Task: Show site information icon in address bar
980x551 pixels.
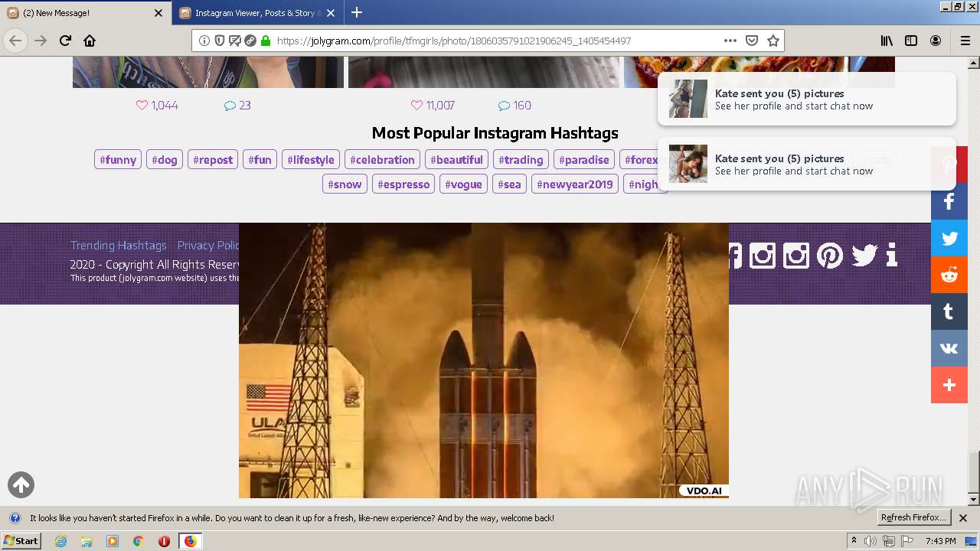Action: [x=204, y=41]
